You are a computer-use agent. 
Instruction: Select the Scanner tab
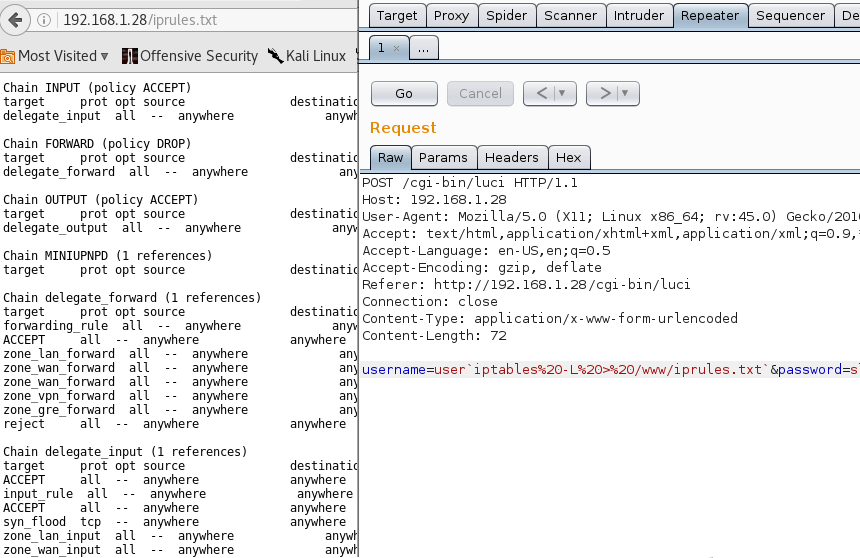[569, 15]
